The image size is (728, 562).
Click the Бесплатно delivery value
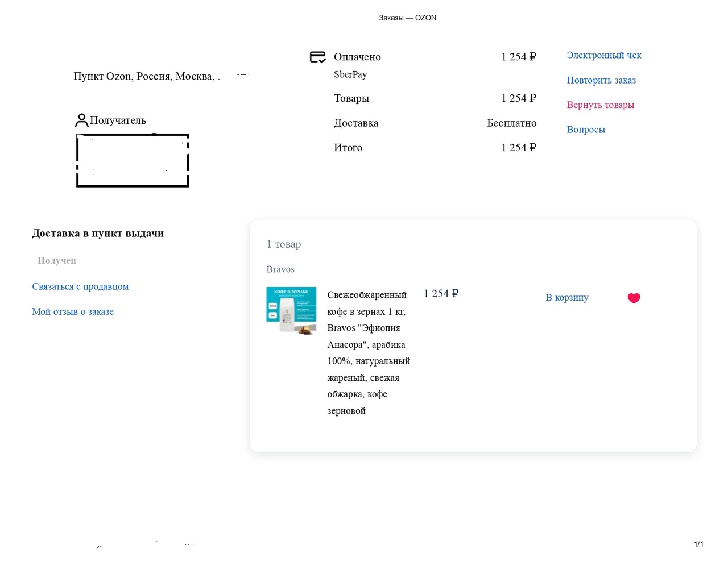point(512,123)
